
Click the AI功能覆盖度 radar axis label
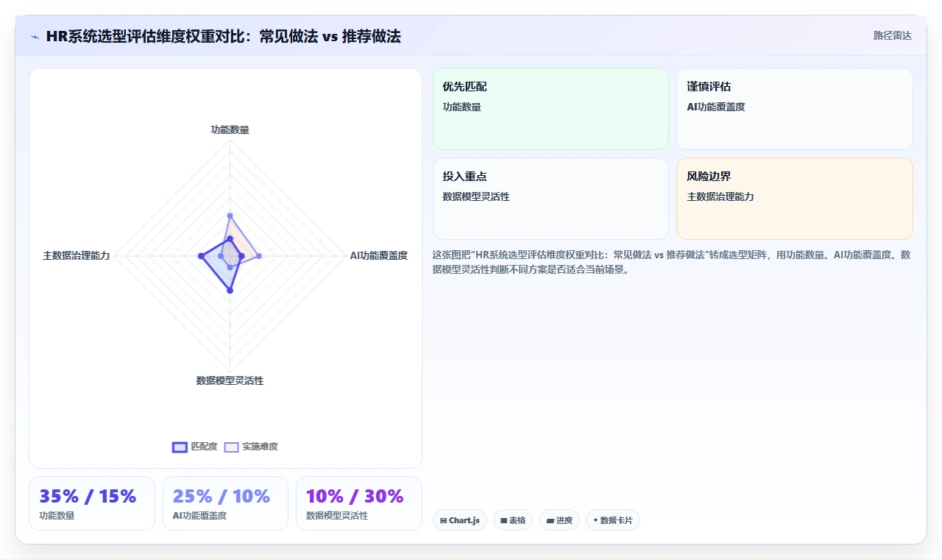point(379,255)
